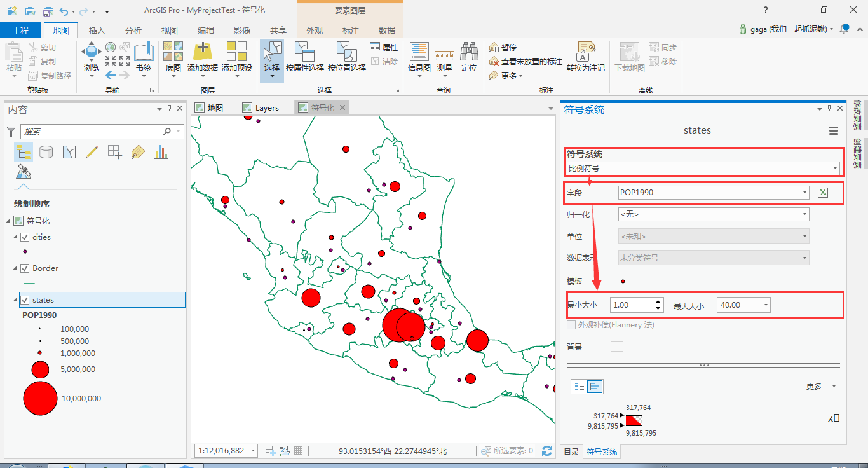Open the Create Features (创建要素) side pane
This screenshot has width=868, height=468.
(x=857, y=153)
